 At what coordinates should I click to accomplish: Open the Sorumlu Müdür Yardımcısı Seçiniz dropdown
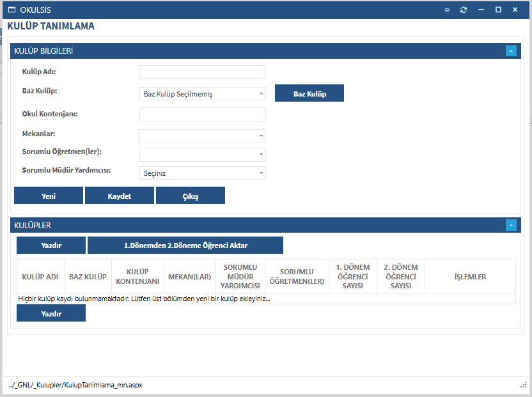pyautogui.click(x=202, y=173)
